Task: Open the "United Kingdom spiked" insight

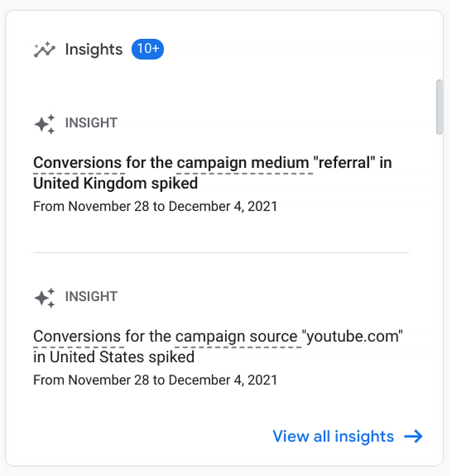Action: (x=115, y=183)
